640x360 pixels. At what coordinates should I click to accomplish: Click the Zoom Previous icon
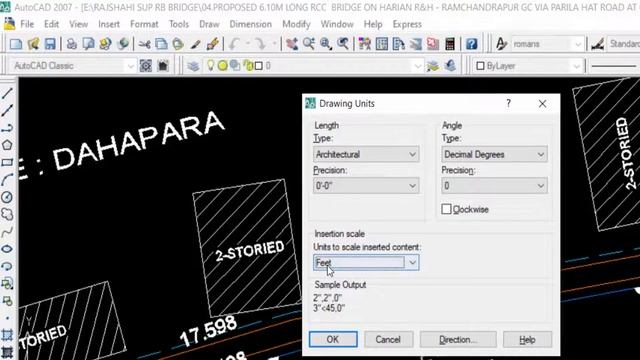(x=343, y=44)
